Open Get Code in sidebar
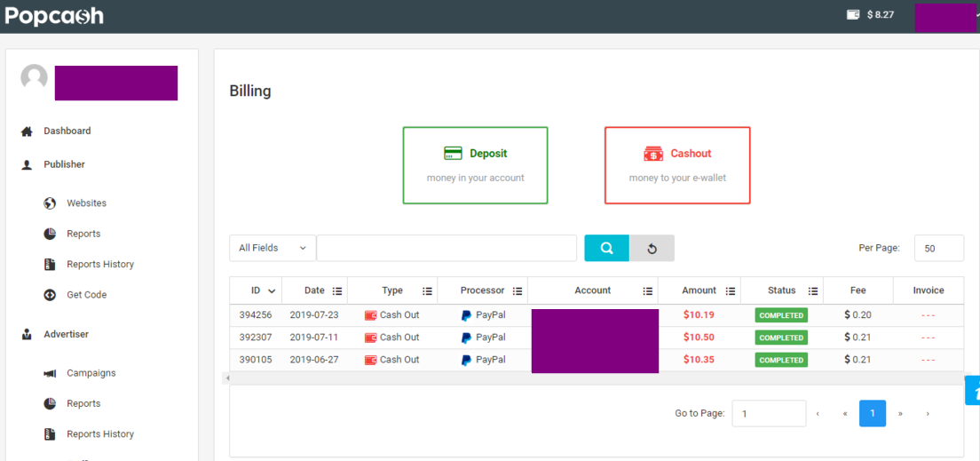Screen dimensions: 980x461 coord(86,295)
